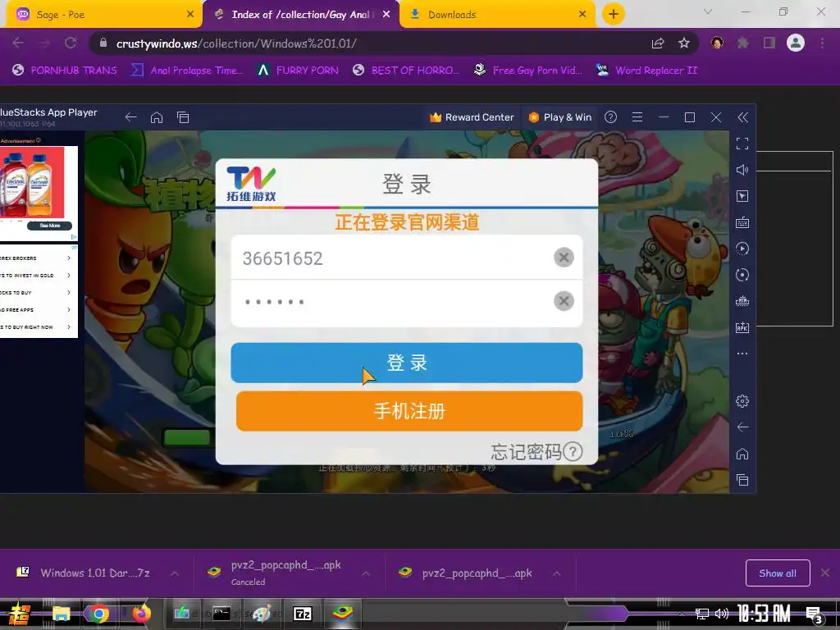840x630 pixels.
Task: Click the cursor lock icon in BlueStacks sidebar
Action: [x=742, y=196]
